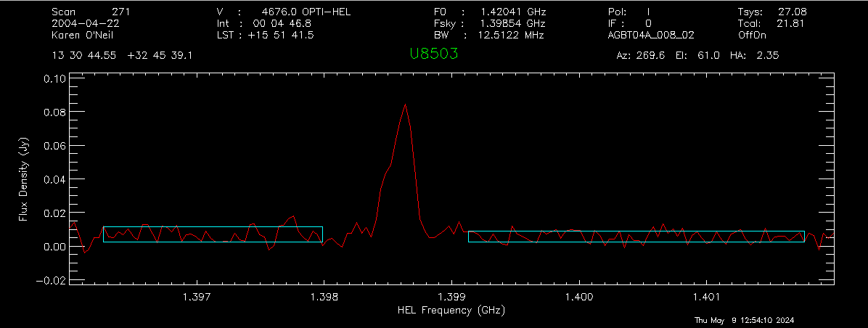Click inside the left cyan baseline region box

pos(213,234)
